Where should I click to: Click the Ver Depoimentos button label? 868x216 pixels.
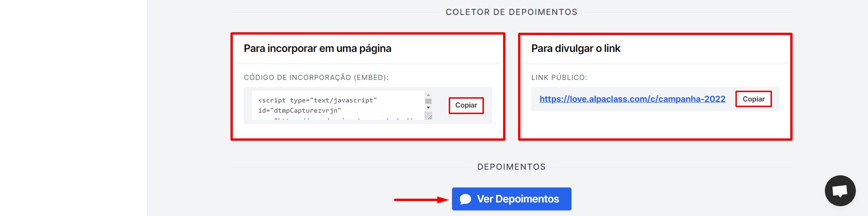518,199
